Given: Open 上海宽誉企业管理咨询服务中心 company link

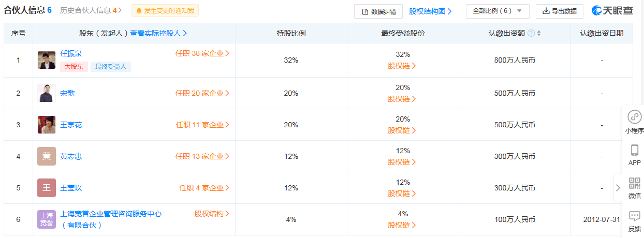Looking at the screenshot, I should coord(111,214).
